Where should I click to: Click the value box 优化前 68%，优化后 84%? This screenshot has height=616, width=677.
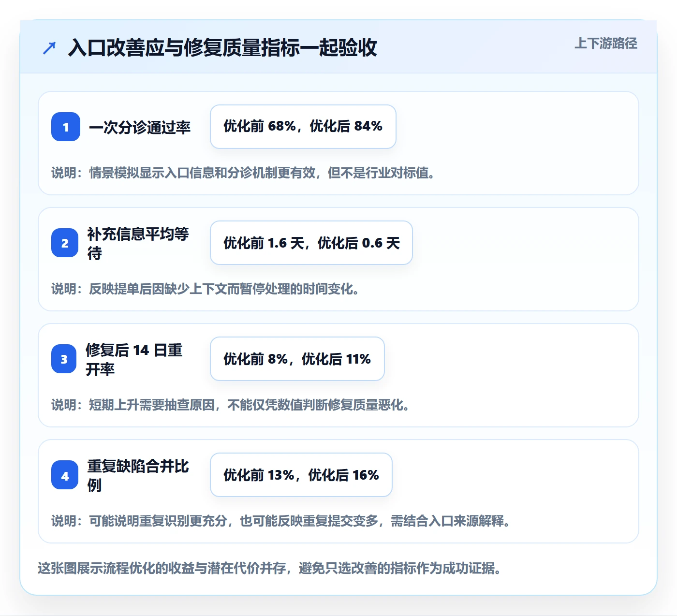(x=303, y=127)
